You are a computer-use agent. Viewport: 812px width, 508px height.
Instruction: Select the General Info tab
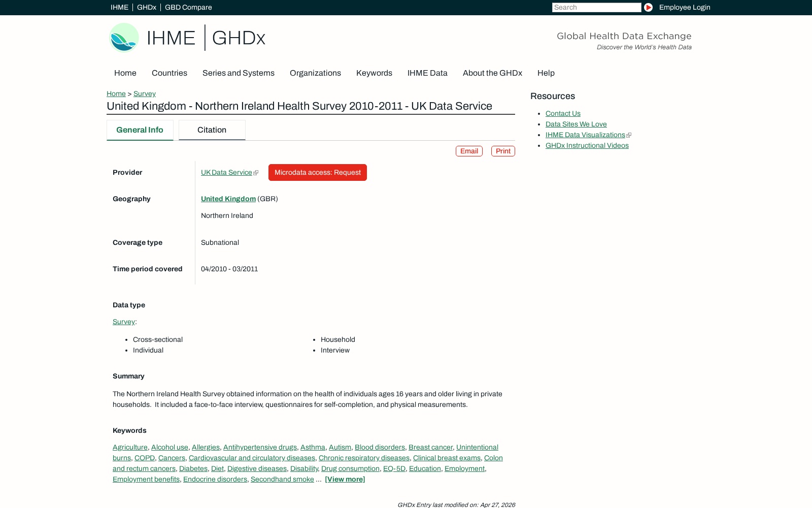(140, 130)
